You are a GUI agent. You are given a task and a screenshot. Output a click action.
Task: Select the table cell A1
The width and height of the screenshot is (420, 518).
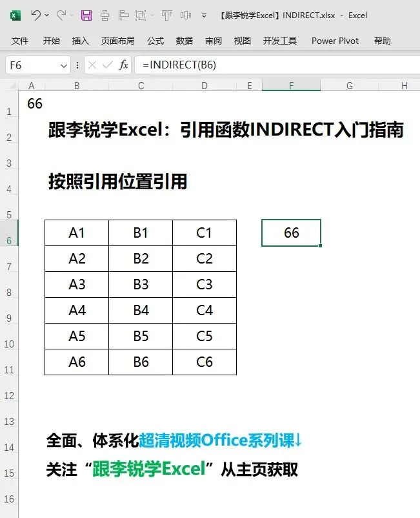tap(77, 233)
